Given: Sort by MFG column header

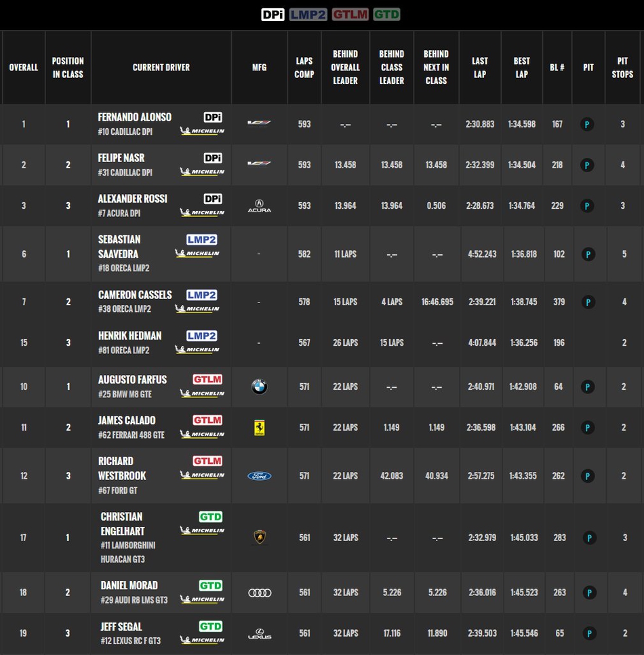Looking at the screenshot, I should (260, 67).
